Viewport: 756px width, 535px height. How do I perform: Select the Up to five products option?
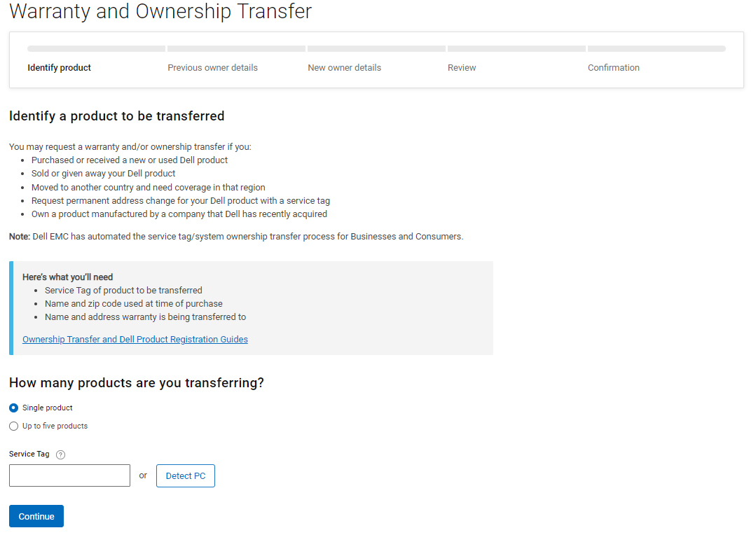tap(13, 426)
